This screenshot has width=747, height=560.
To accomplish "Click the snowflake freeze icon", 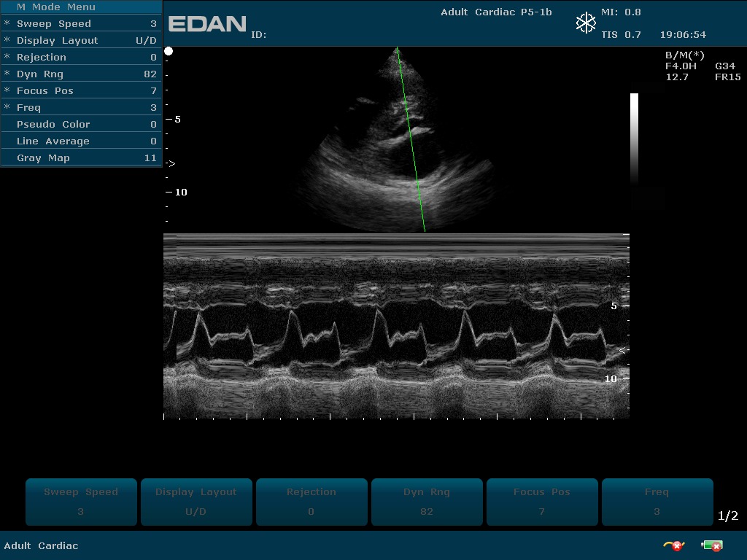I will click(x=586, y=23).
